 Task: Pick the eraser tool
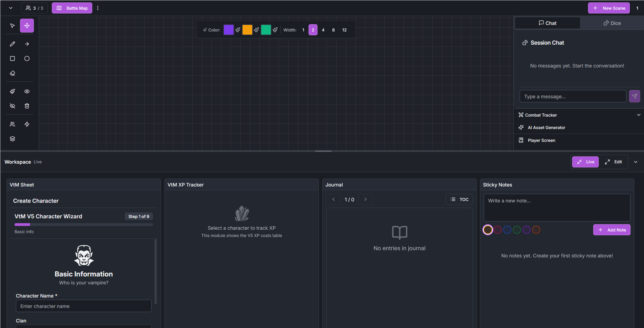pos(12,73)
